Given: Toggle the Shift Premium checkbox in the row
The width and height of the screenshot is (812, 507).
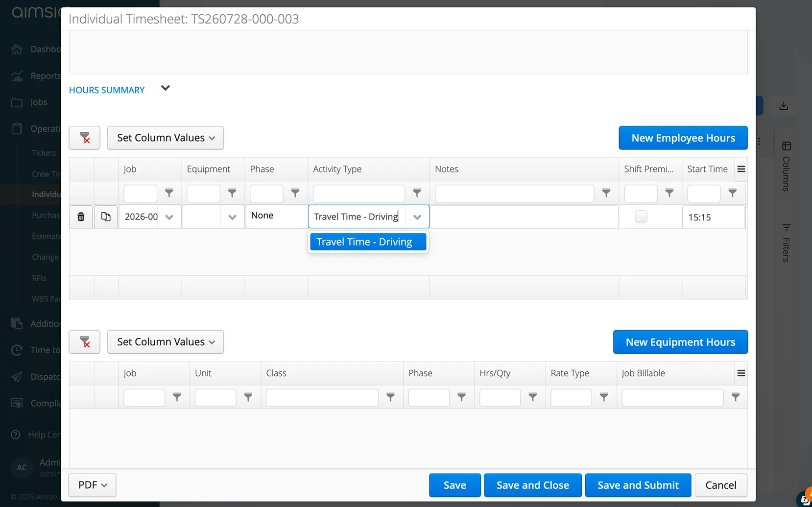Looking at the screenshot, I should click(x=641, y=216).
